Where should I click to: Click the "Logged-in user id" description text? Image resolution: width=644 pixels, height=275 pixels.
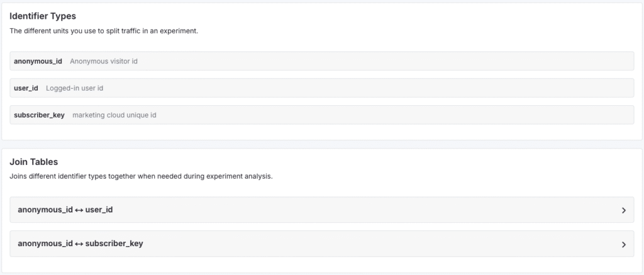74,88
